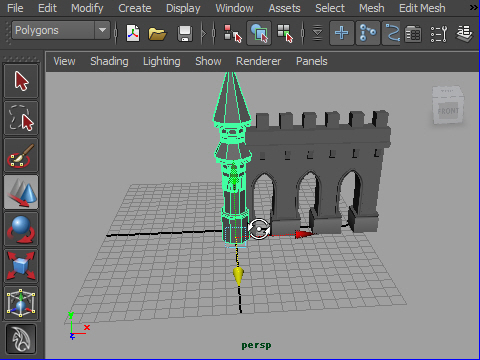Toggle select by hierarchy mode
Viewport: 480px width, 360px height.
coord(232,33)
